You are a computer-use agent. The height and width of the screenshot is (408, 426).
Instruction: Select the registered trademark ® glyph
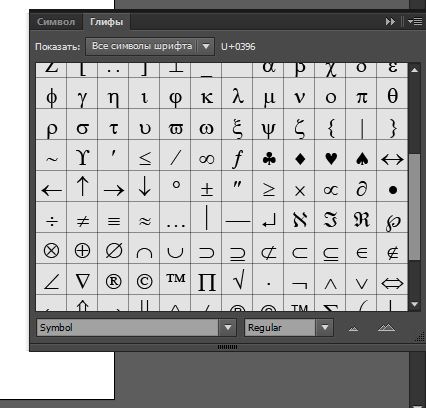click(x=113, y=280)
